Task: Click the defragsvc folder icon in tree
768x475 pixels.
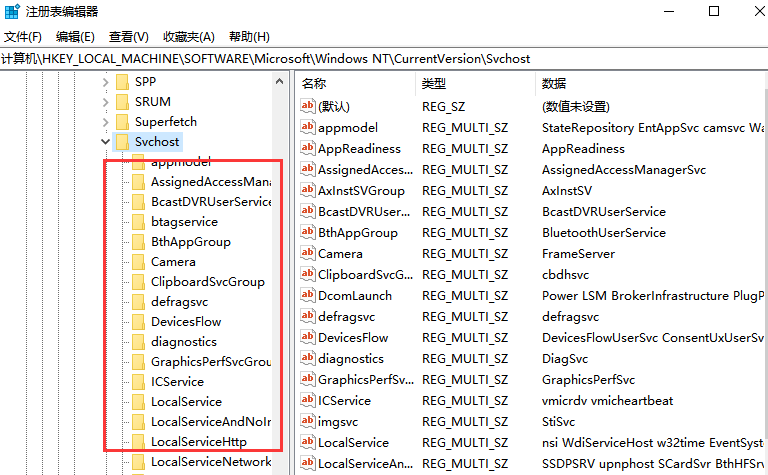Action: [138, 302]
